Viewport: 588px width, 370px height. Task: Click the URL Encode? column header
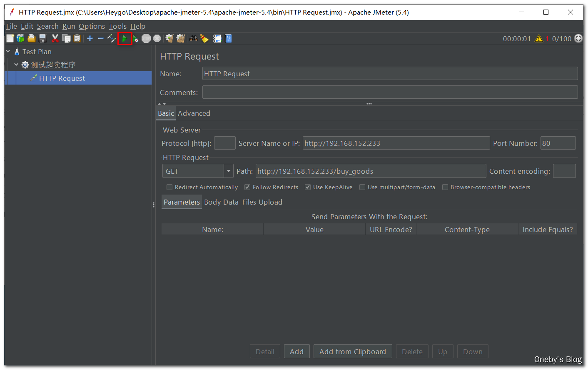[391, 229]
